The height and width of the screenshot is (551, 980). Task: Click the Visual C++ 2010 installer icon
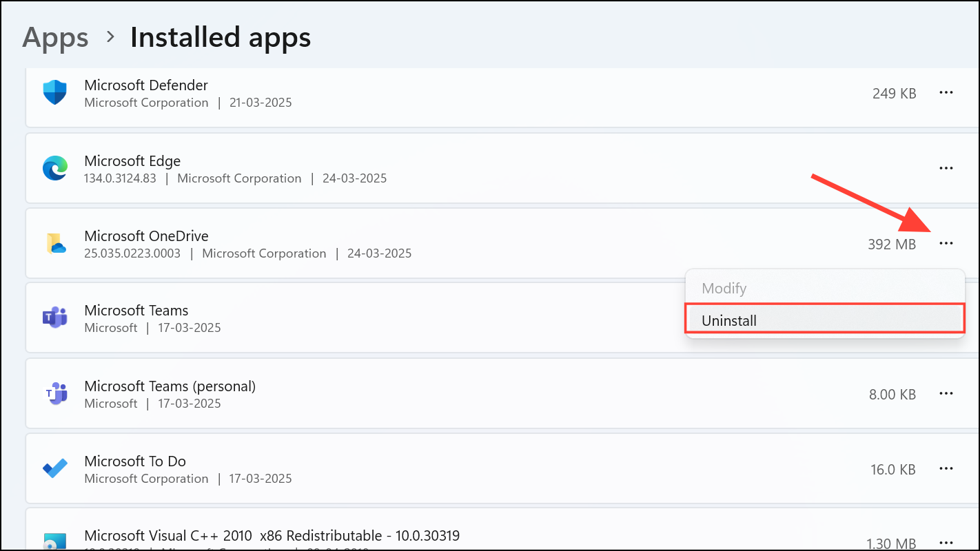coord(55,541)
